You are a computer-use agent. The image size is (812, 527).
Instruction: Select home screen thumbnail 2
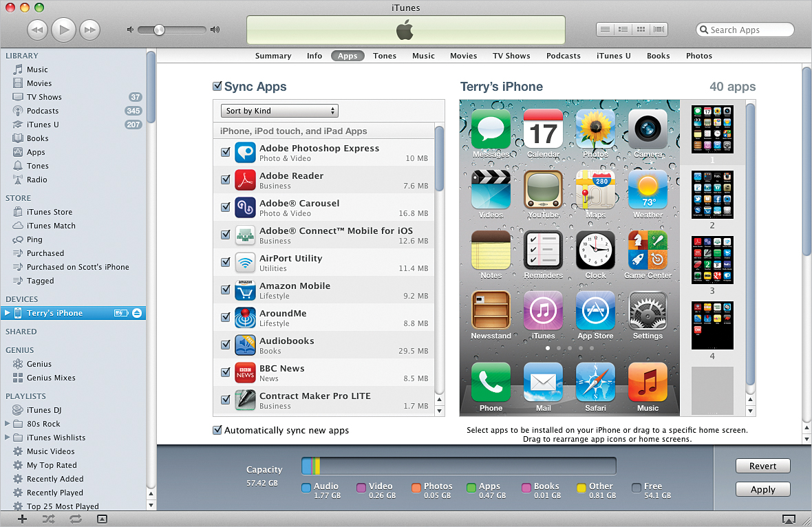tap(712, 195)
